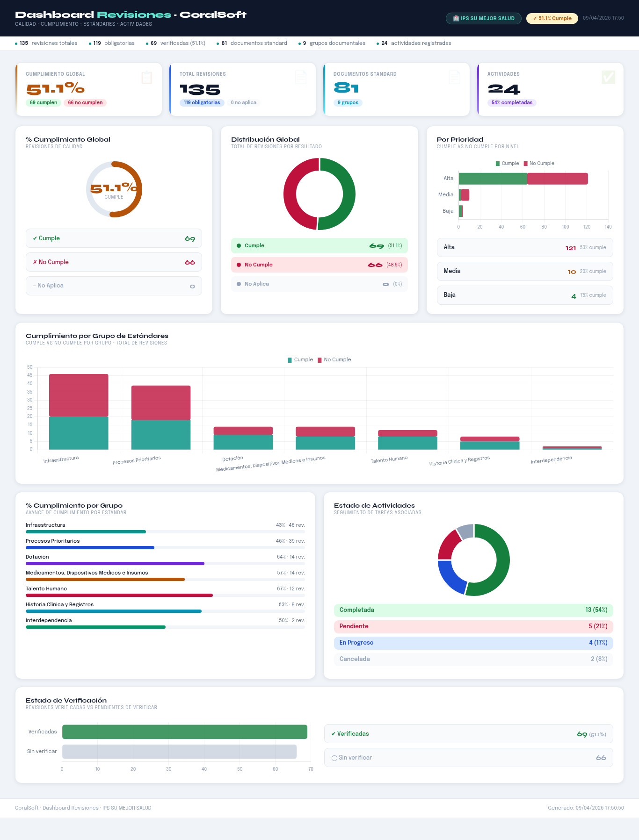The height and width of the screenshot is (840, 639).
Task: Select the Baja 4 priority row
Action: 525,295
